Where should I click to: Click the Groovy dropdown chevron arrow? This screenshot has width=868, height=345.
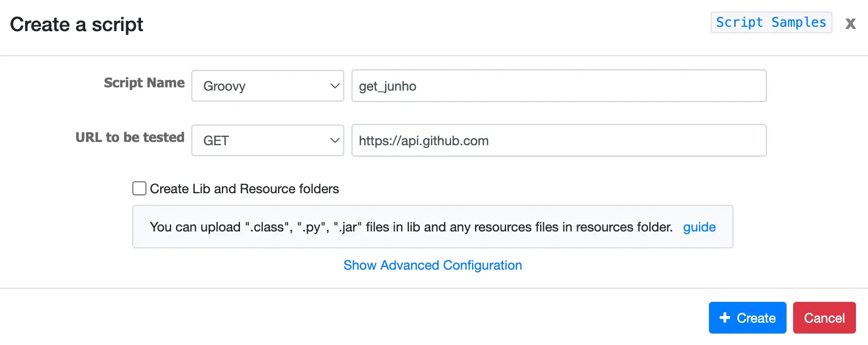[335, 86]
